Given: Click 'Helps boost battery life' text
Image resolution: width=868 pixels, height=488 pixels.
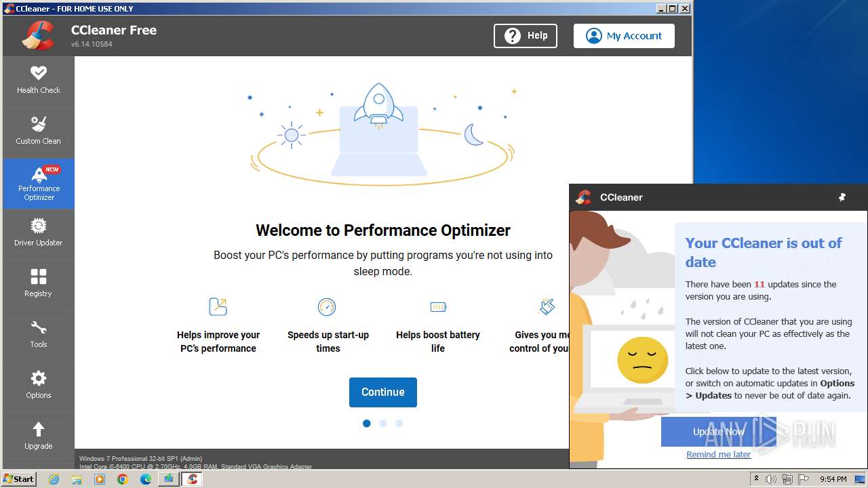Looking at the screenshot, I should [438, 342].
